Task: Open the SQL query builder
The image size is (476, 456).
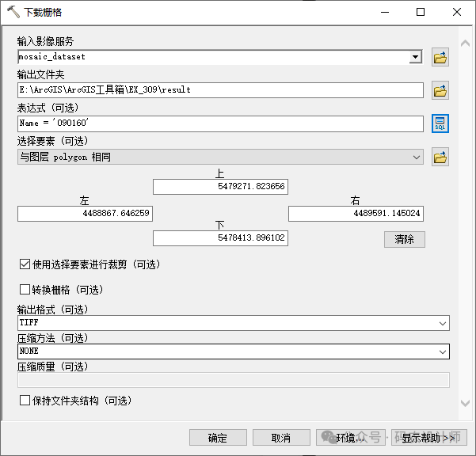Action: (x=440, y=123)
